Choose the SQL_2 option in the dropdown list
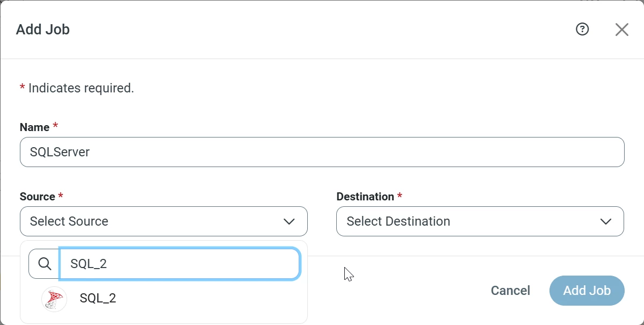The width and height of the screenshot is (644, 325). 98,298
